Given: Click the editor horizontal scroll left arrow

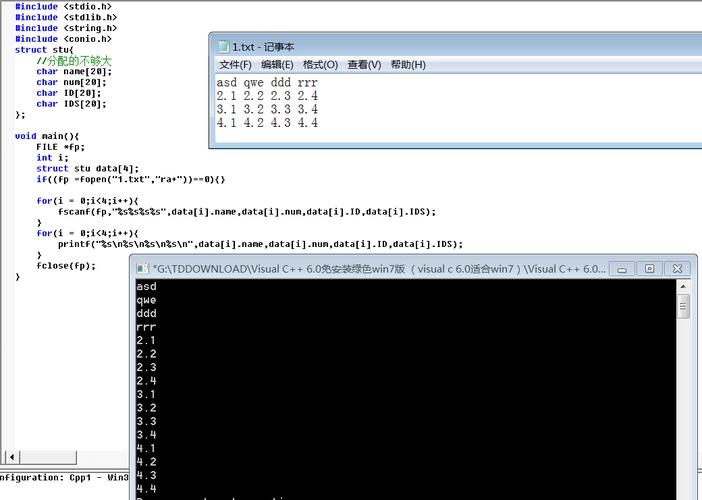Looking at the screenshot, I should 12,457.
